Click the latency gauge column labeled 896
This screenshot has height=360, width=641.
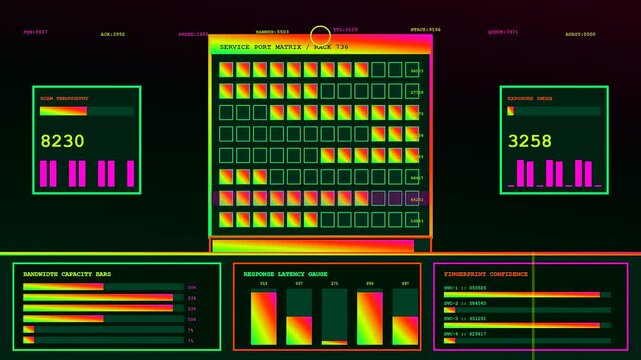click(x=370, y=317)
